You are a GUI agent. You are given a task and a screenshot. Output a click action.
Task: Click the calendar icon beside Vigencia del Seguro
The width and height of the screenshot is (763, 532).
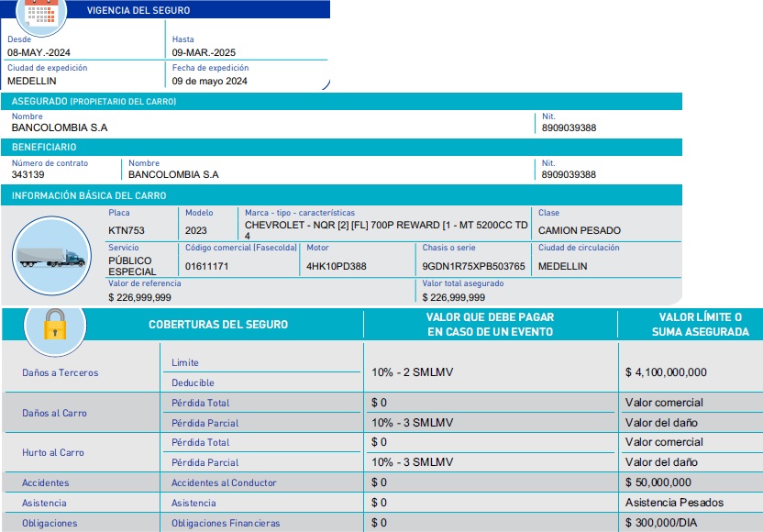point(39,9)
